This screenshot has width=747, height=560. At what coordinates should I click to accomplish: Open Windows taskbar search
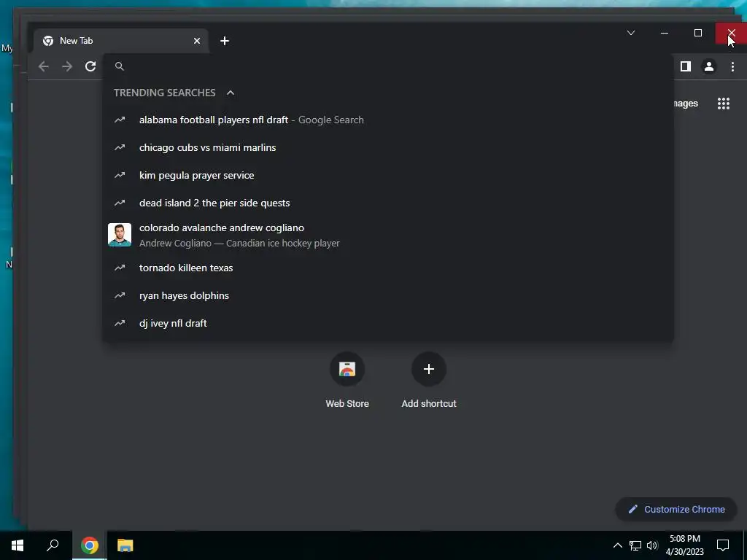click(x=53, y=545)
